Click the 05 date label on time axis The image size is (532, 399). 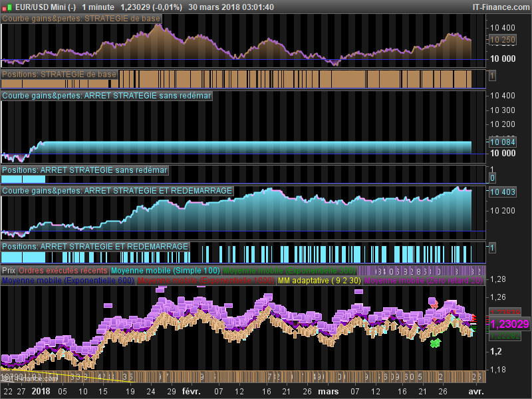point(63,391)
